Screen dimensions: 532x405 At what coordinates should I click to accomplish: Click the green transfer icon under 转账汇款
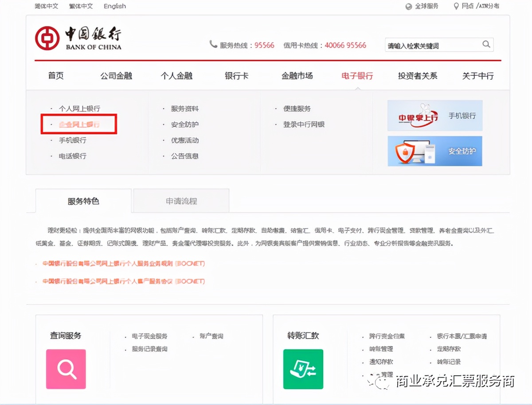[303, 368]
